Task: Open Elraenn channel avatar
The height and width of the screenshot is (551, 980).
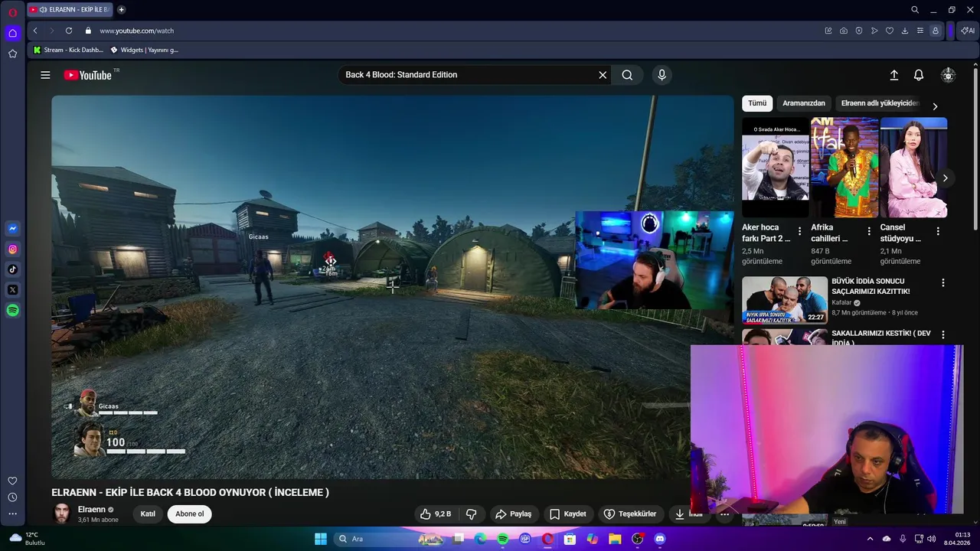Action: tap(61, 514)
